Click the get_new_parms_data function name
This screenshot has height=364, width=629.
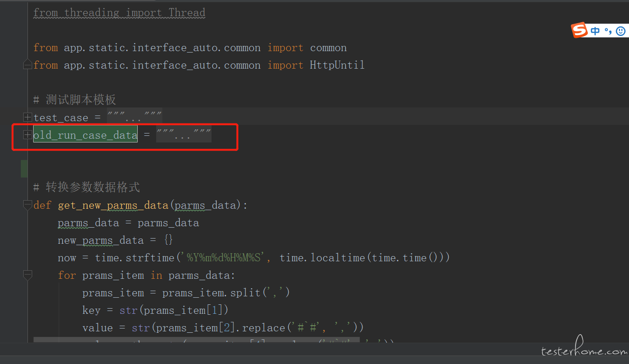point(113,205)
